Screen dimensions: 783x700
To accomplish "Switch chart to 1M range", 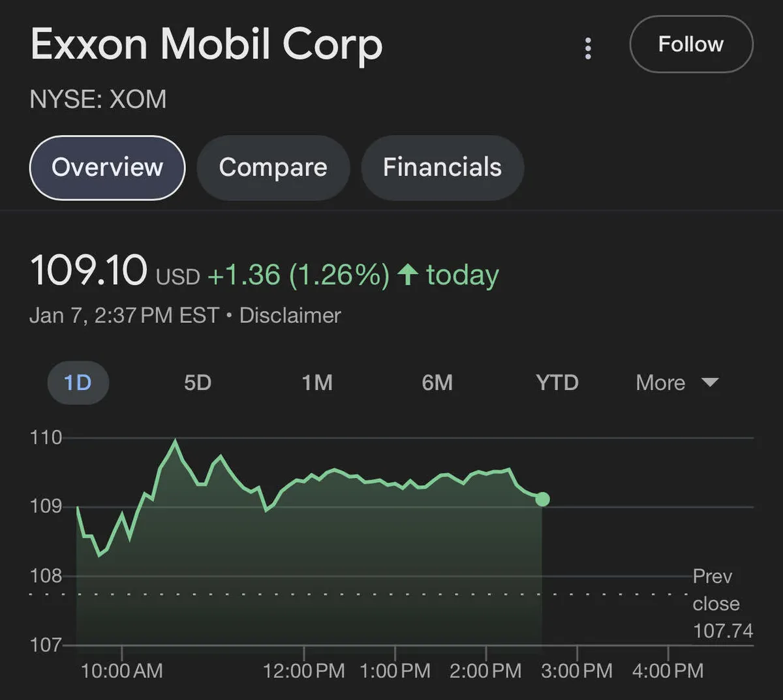I will click(x=317, y=382).
